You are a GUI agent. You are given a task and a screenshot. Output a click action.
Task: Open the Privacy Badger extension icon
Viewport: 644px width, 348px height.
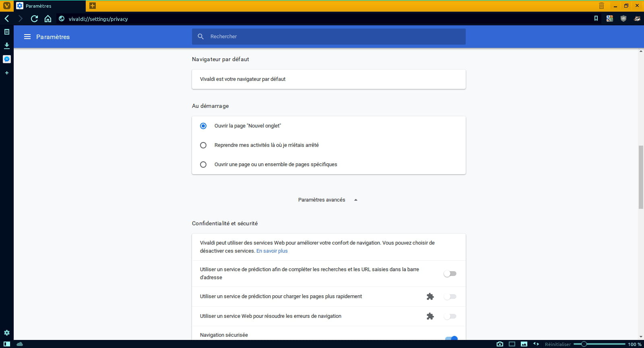[637, 19]
